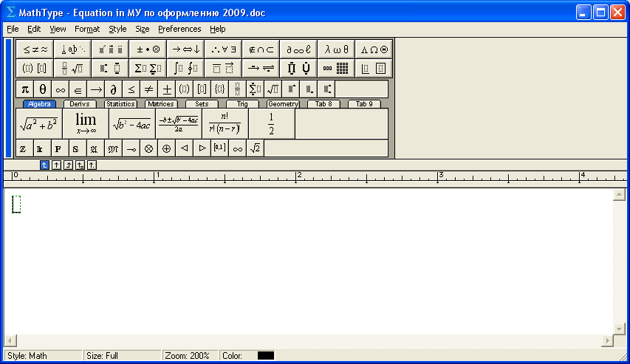The width and height of the screenshot is (630, 364).
Task: Open the underbar and overbar templates palette
Action: [x=224, y=69]
